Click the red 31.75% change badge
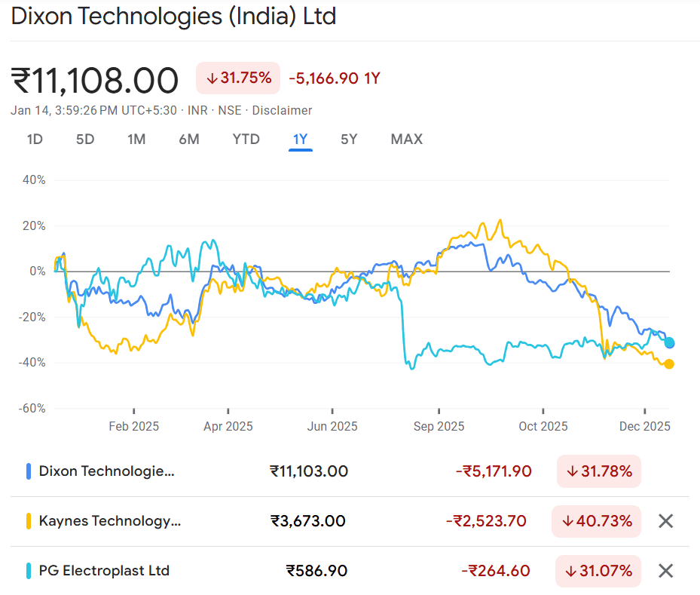This screenshot has width=700, height=595. [x=238, y=78]
